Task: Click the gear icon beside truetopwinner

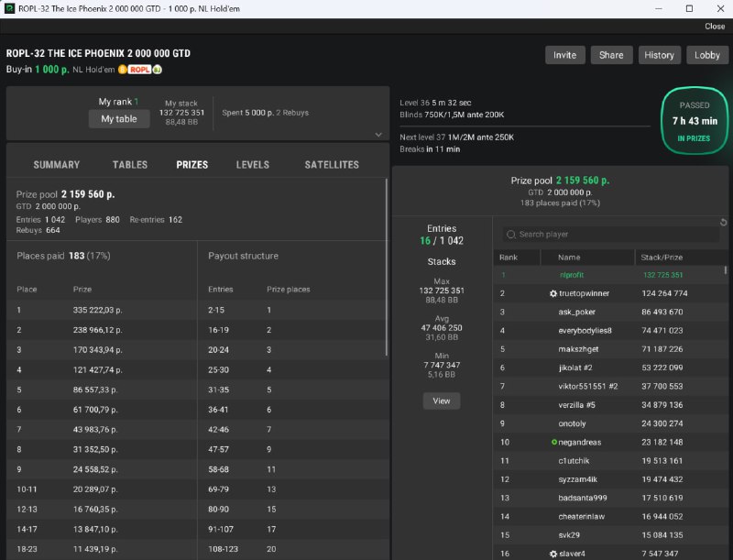Action: click(552, 293)
